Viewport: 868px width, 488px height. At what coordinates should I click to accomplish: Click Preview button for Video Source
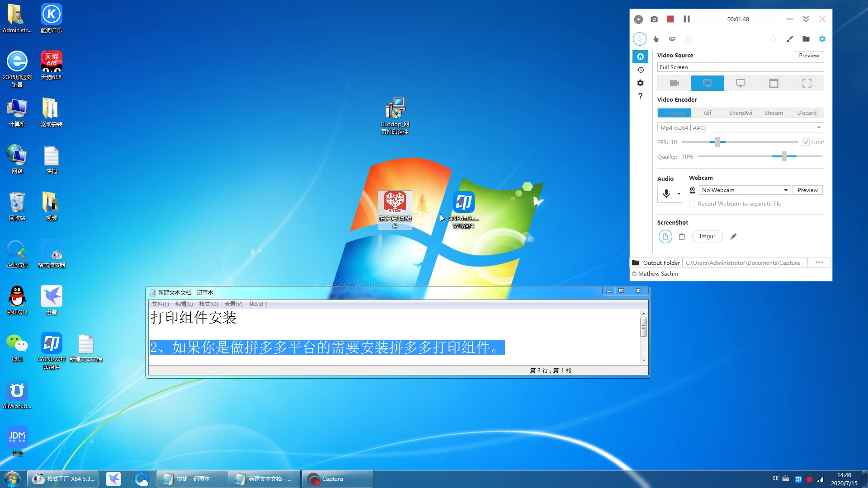click(x=809, y=55)
